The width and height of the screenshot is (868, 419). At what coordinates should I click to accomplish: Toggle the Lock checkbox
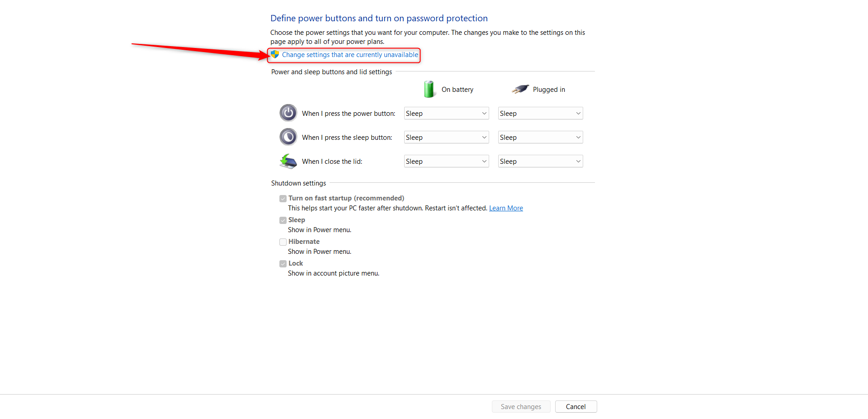(x=283, y=263)
